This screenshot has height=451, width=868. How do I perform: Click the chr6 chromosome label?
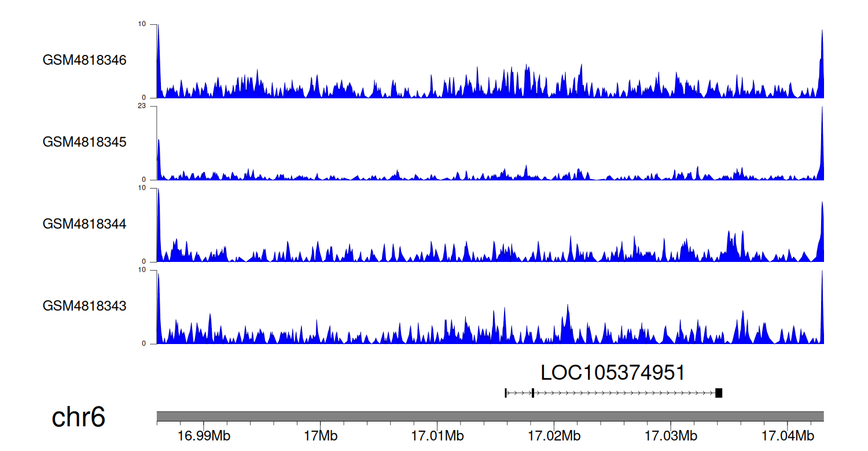click(78, 417)
